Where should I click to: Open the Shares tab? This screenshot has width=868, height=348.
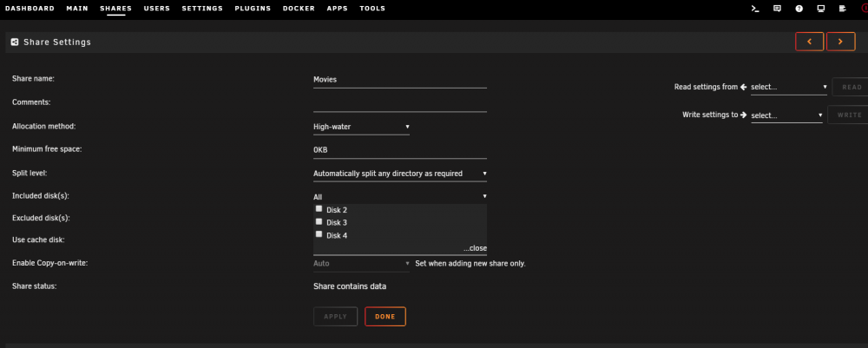(115, 9)
